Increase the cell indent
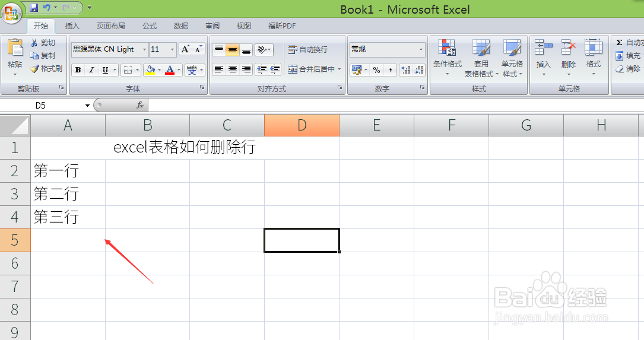The image size is (644, 340). click(x=275, y=69)
